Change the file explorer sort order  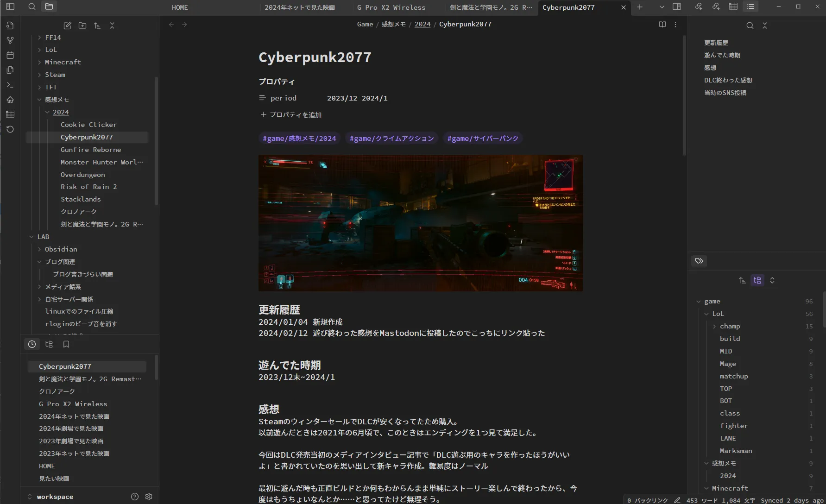(x=97, y=25)
